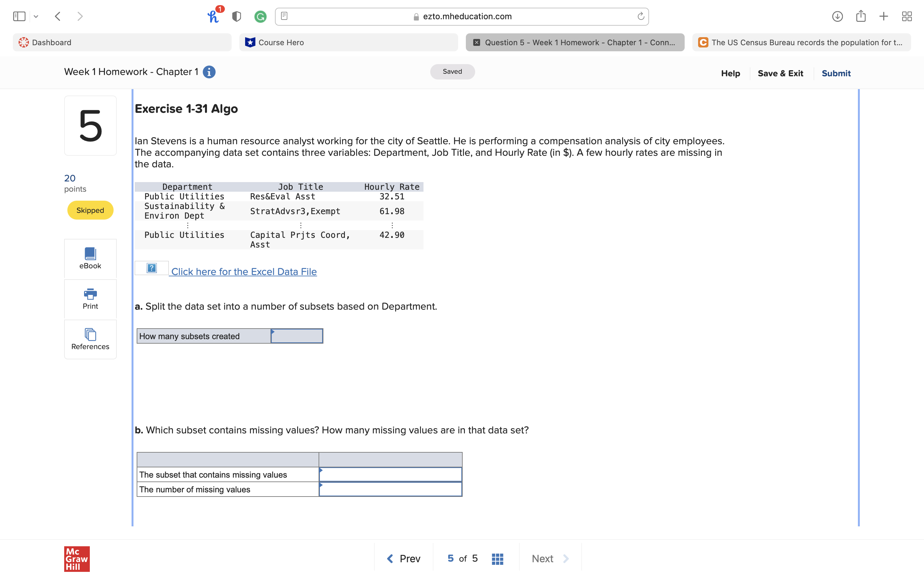Click the Saved indicator at the top
The height and width of the screenshot is (577, 924).
[x=452, y=71]
